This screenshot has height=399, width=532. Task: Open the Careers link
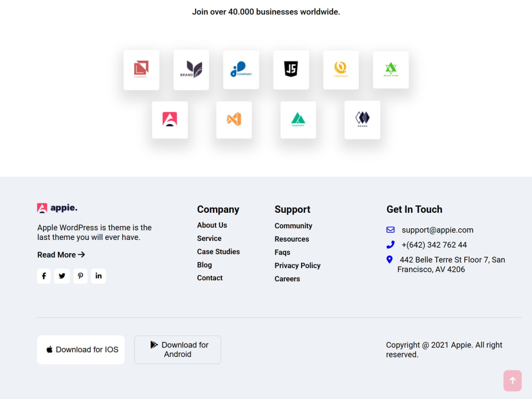(x=287, y=279)
